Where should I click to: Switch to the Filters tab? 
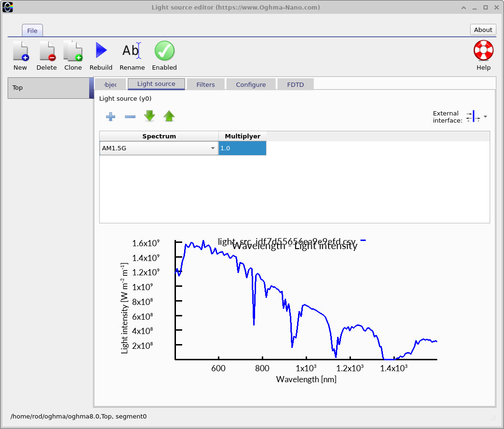pos(206,84)
